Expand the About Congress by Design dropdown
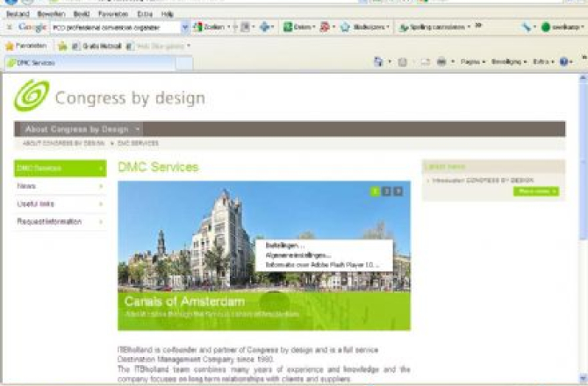588x386 pixels. pos(139,129)
